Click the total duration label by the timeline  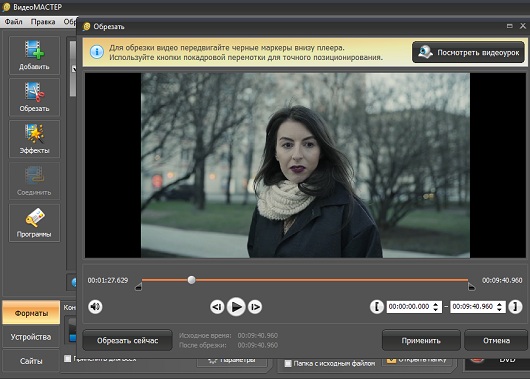click(502, 280)
